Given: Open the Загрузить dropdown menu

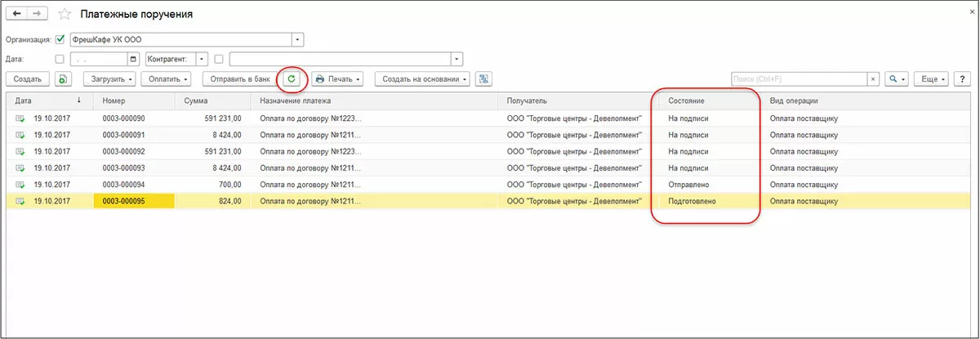Looking at the screenshot, I should [x=108, y=79].
